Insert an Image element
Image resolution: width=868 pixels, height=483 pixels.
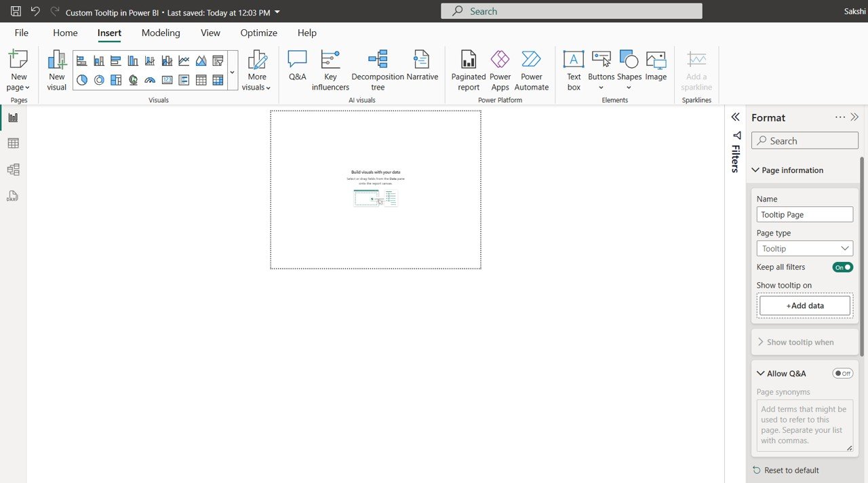tap(656, 66)
